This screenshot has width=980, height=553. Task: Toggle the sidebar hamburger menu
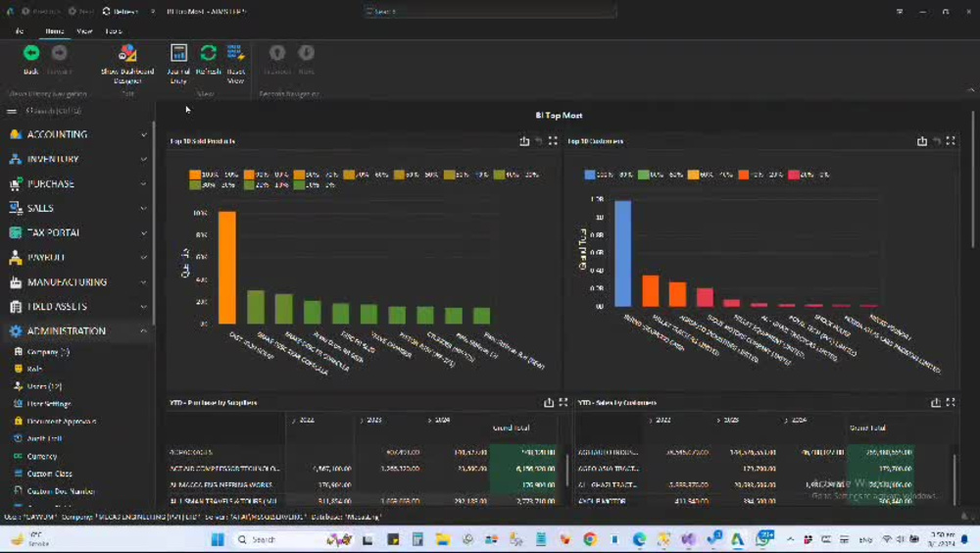click(11, 111)
